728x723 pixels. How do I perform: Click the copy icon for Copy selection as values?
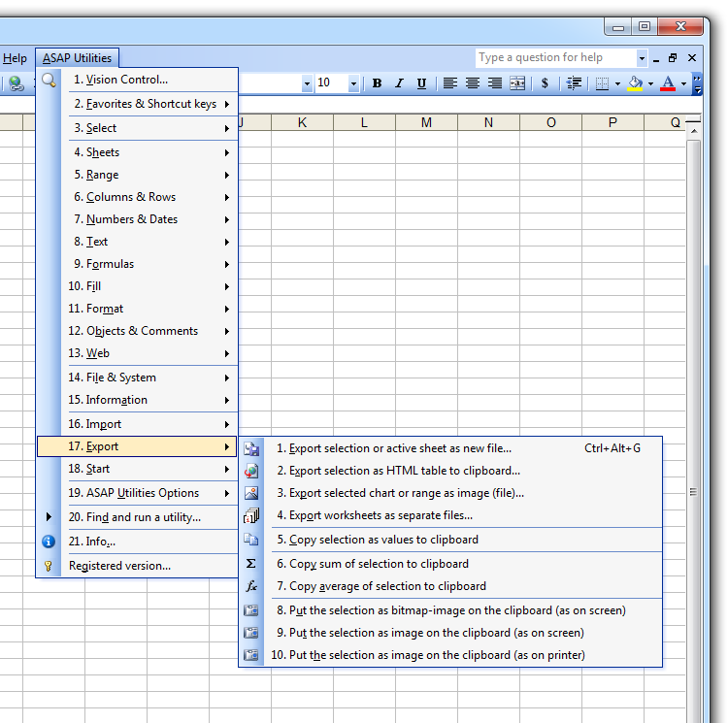[x=251, y=540]
